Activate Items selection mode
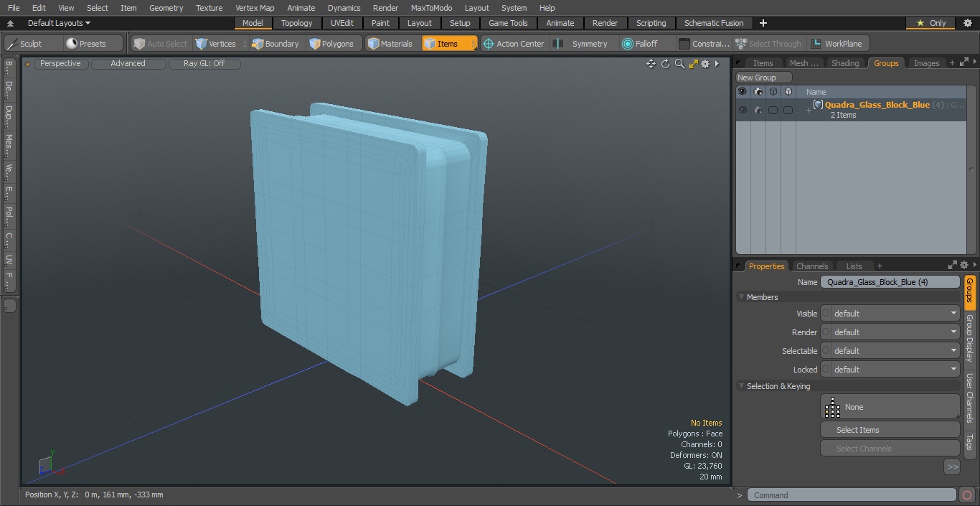980x506 pixels. (449, 44)
